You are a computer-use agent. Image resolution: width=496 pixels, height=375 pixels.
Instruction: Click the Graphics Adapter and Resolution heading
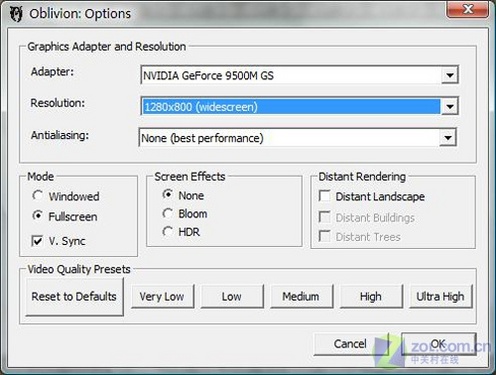107,46
